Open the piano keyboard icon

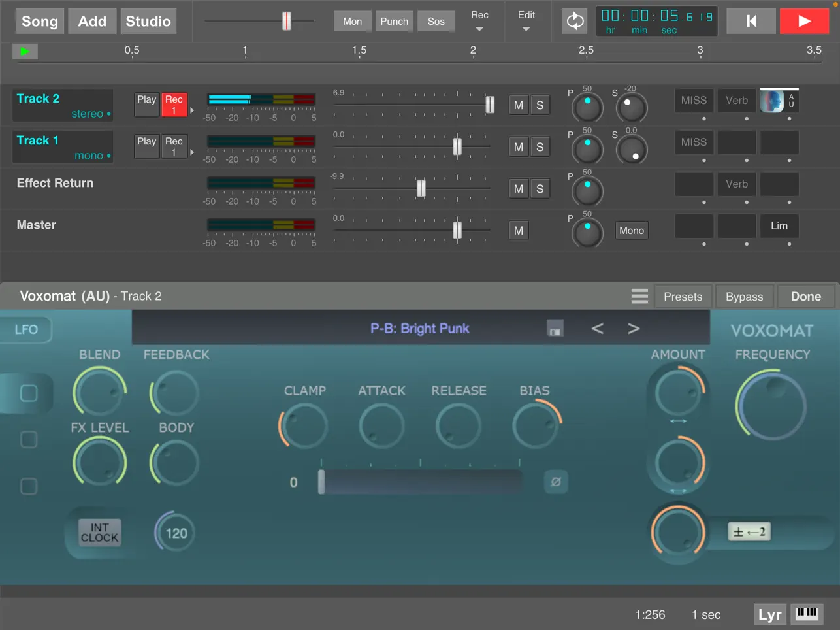[807, 614]
